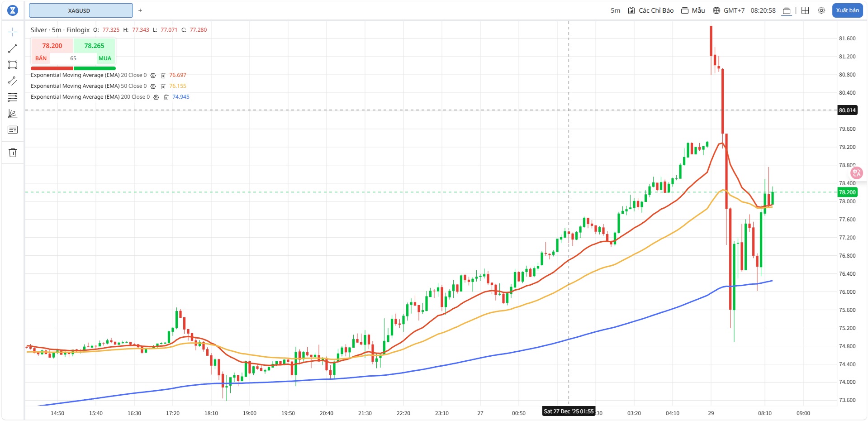This screenshot has width=868, height=421.
Task: Open the Các Chỉ Báo indicators menu
Action: point(651,10)
